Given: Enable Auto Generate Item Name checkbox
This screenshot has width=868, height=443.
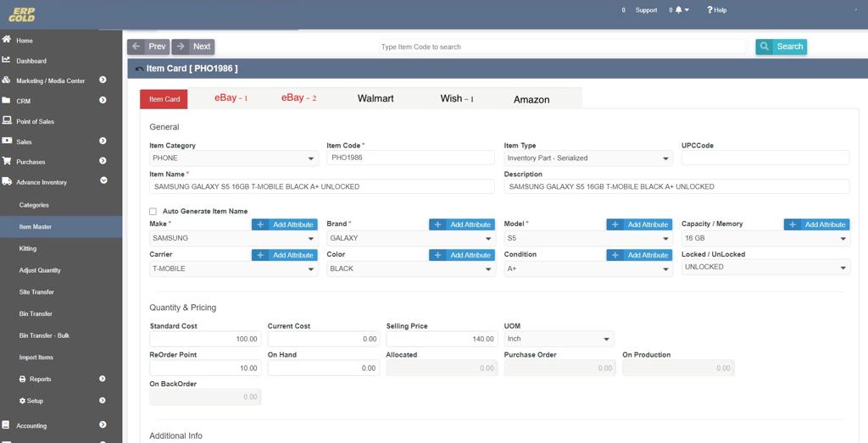Looking at the screenshot, I should (x=153, y=211).
